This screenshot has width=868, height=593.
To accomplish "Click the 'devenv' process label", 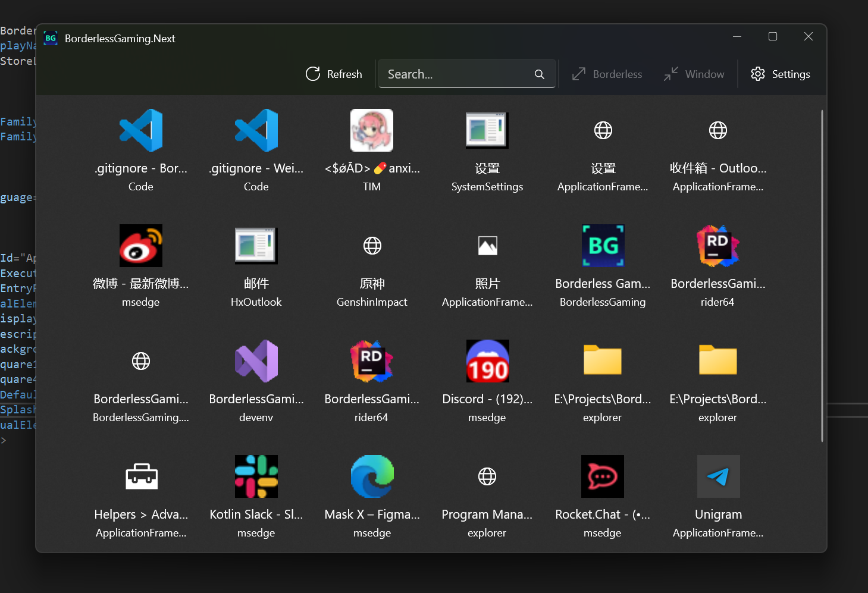I will pos(256,418).
